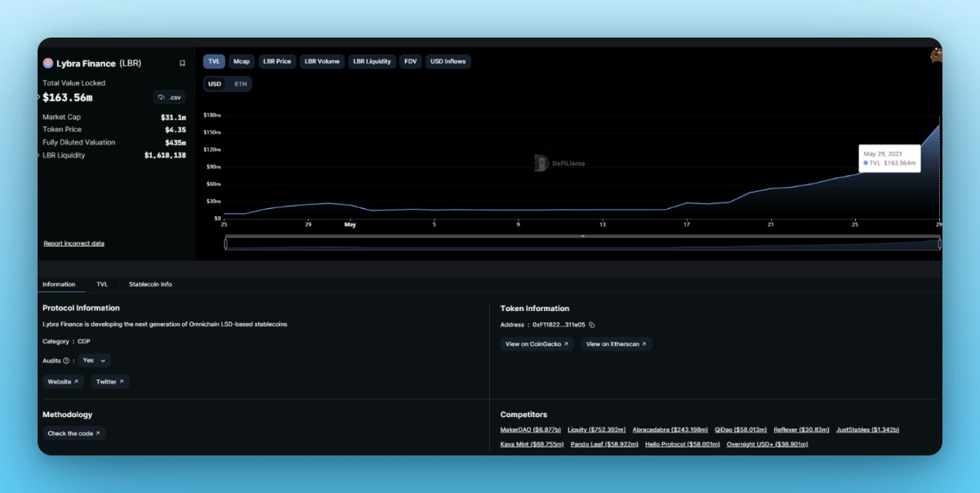Click the Report incorrect data link
This screenshot has height=493, width=980.
pyautogui.click(x=73, y=243)
